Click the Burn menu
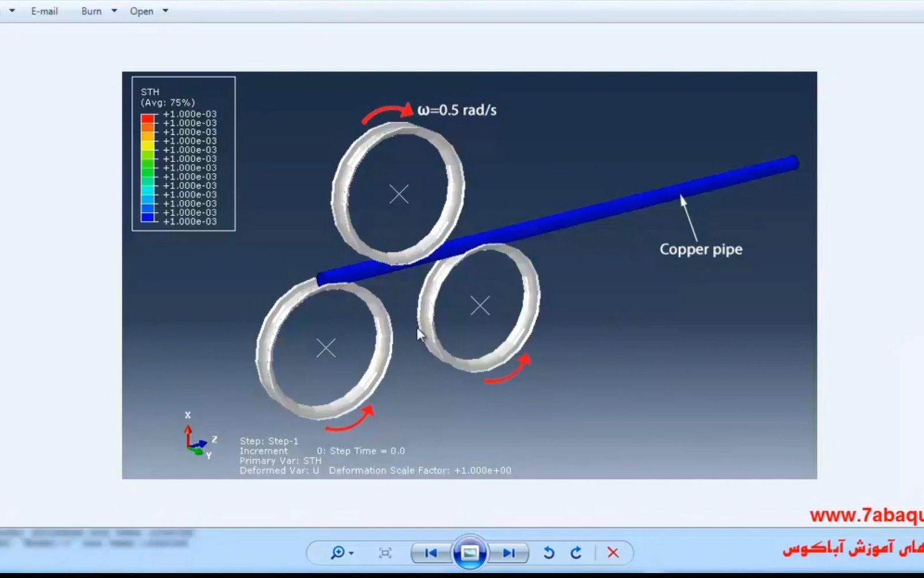 coord(91,11)
